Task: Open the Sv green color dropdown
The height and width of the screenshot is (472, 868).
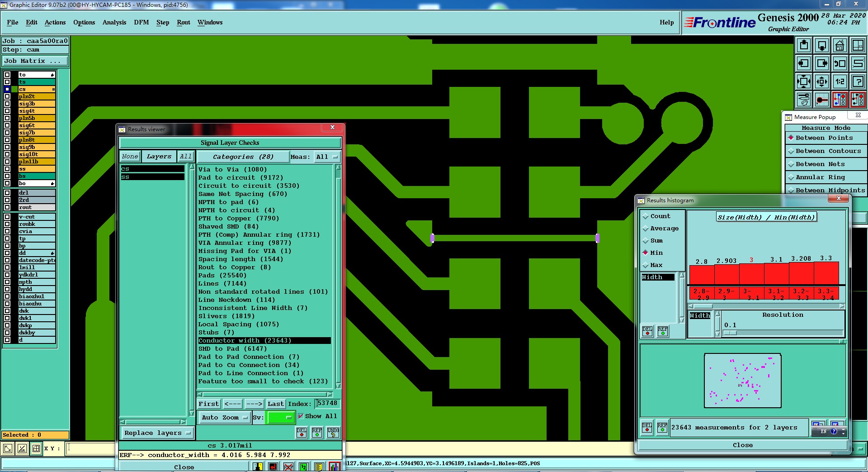Action: (281, 418)
